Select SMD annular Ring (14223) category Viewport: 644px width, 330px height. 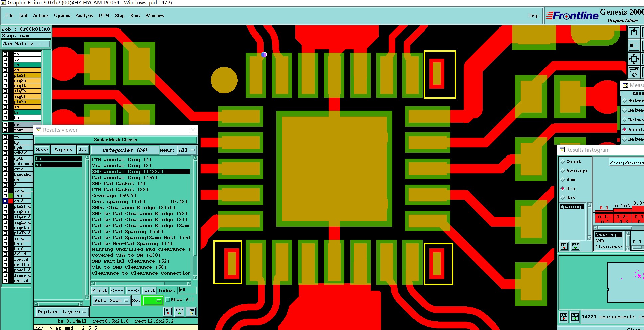pyautogui.click(x=141, y=172)
